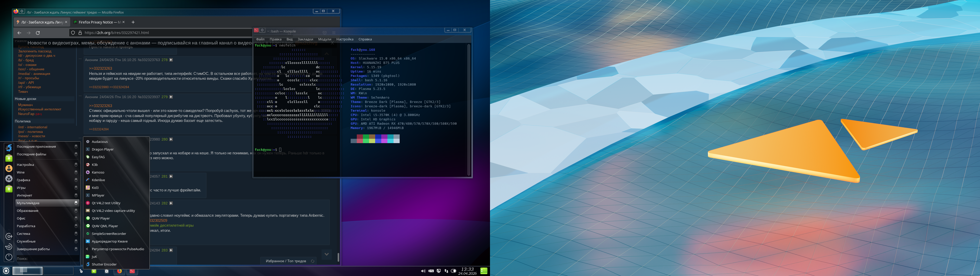Screen dimensions: 980x276
Task: Open the Kid3 tag editor
Action: (116, 188)
